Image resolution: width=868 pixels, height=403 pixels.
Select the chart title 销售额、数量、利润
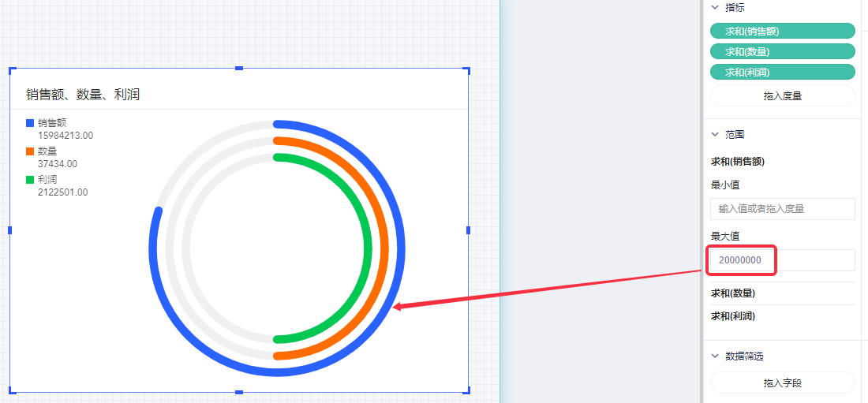click(x=83, y=95)
